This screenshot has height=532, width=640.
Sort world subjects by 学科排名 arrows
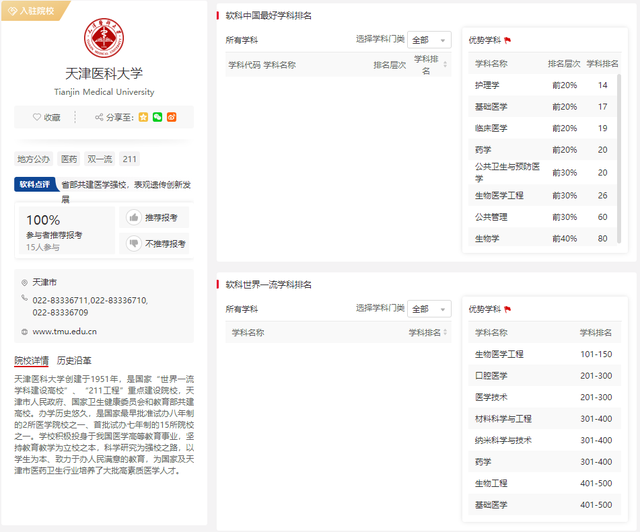445,333
